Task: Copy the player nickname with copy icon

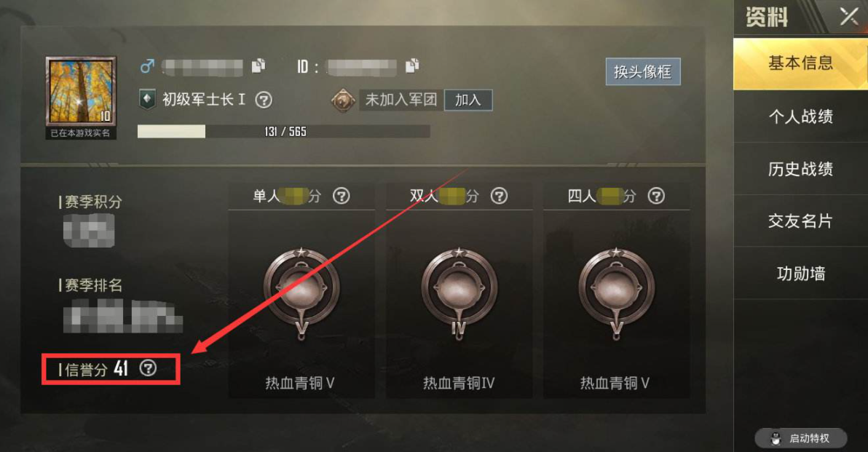Action: (259, 66)
